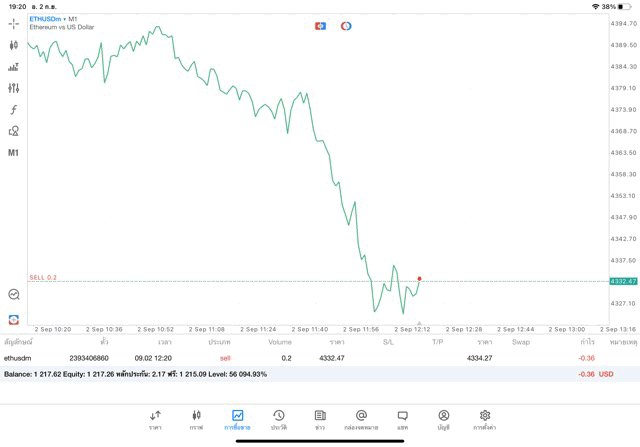The width and height of the screenshot is (640, 447).
Task: Tap the red-blue square icon above chart
Action: coord(320,26)
